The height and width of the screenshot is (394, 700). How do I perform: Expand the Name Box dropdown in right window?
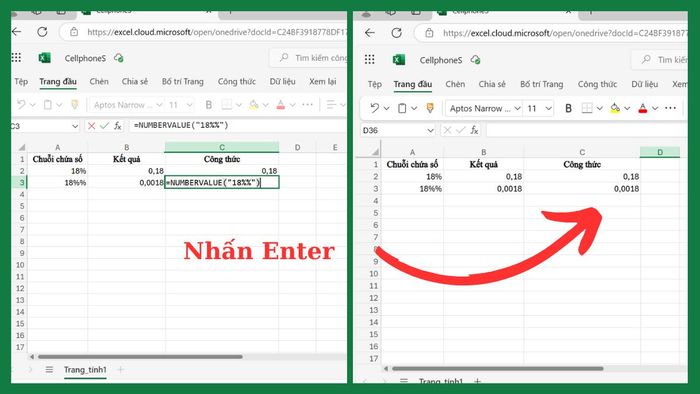tap(430, 130)
